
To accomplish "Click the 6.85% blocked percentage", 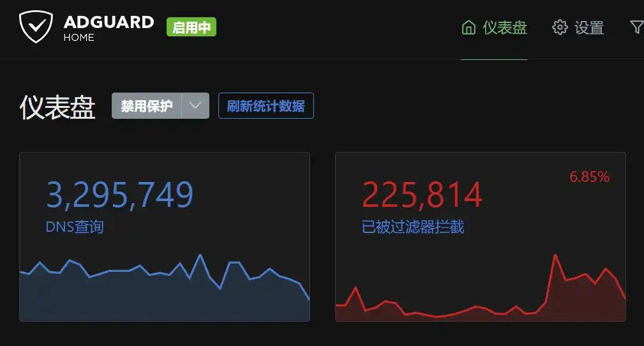I will [589, 177].
